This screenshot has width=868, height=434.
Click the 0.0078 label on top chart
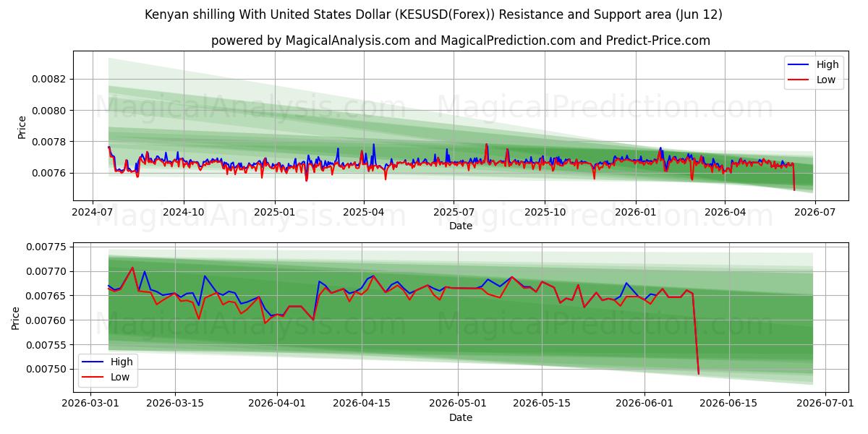pos(48,142)
